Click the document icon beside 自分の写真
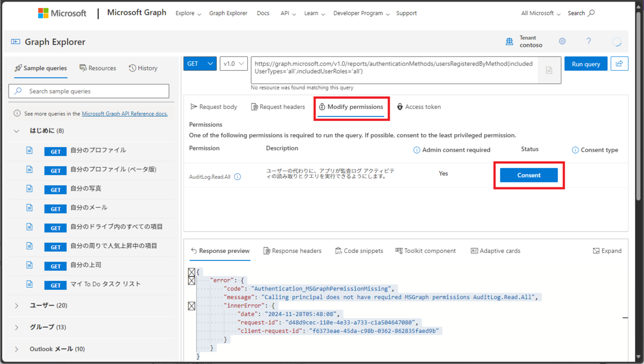644x364 pixels. [x=30, y=188]
